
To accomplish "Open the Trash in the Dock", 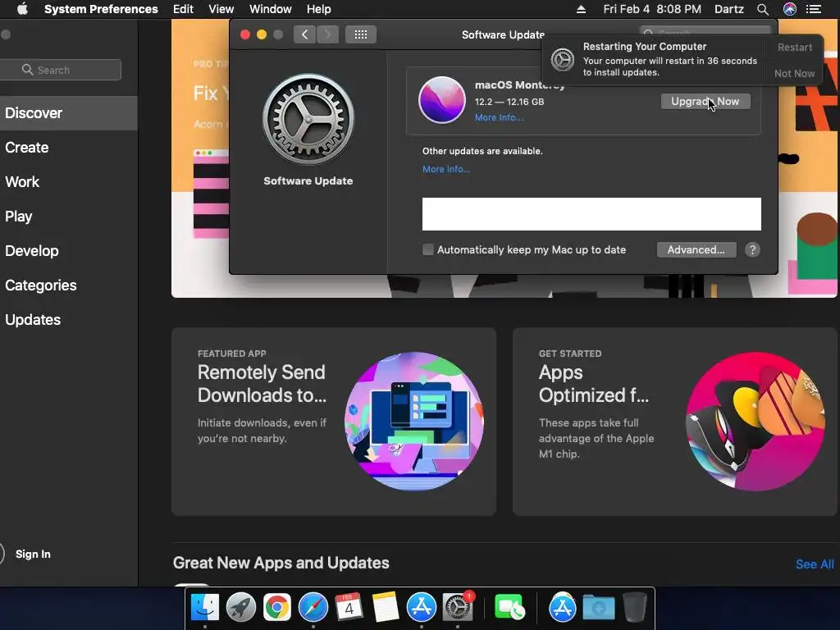I will pyautogui.click(x=635, y=608).
